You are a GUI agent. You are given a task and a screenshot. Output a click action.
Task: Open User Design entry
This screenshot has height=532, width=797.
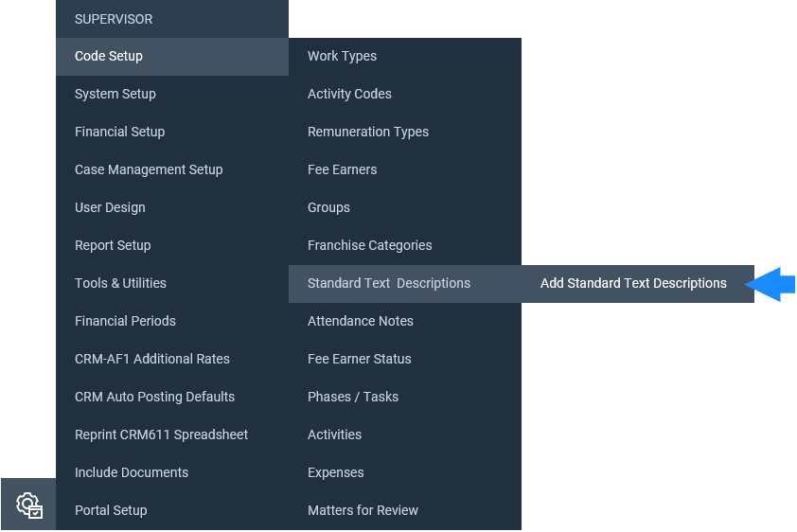[x=172, y=208]
